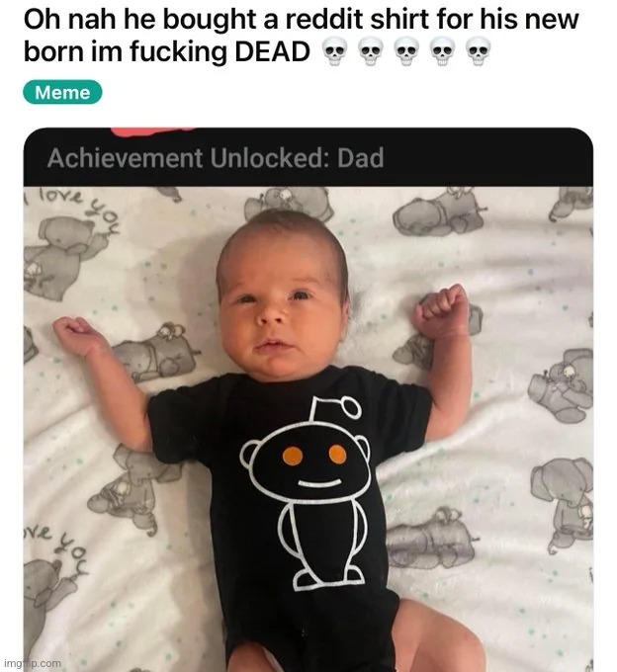Click the 'love you' text on blanket

point(79,210)
